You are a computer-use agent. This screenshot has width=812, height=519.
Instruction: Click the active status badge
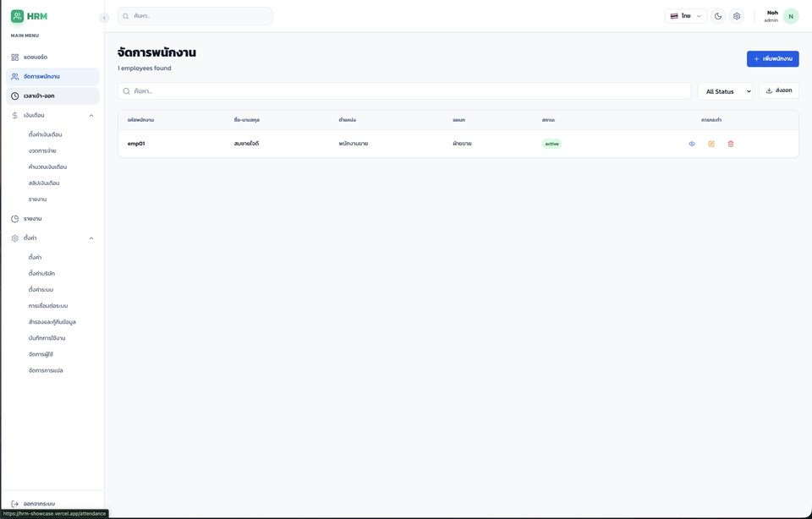pos(551,144)
